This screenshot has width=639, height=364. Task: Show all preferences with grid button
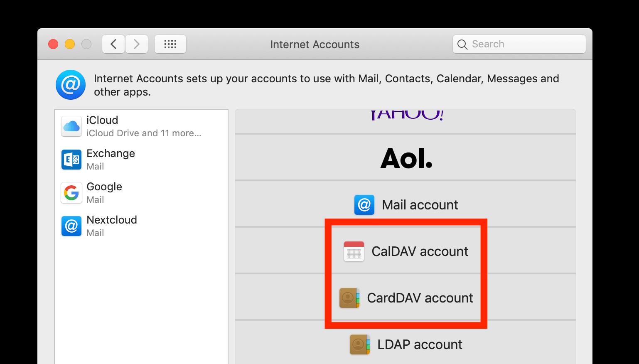click(x=170, y=44)
